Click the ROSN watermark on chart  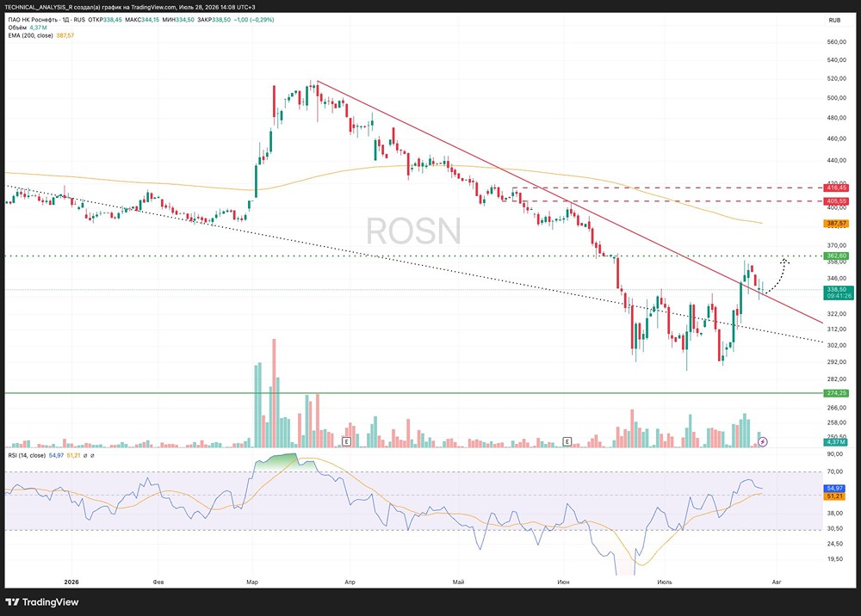click(x=413, y=231)
